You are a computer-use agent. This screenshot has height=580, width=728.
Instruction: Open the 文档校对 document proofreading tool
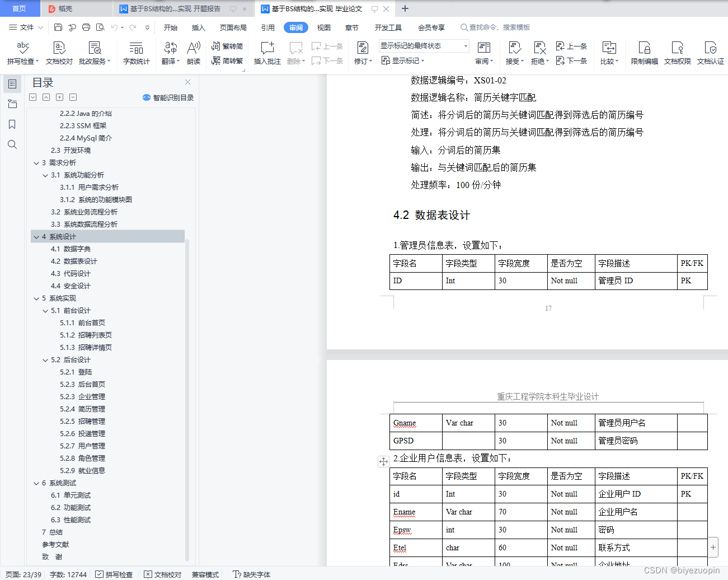(x=59, y=53)
